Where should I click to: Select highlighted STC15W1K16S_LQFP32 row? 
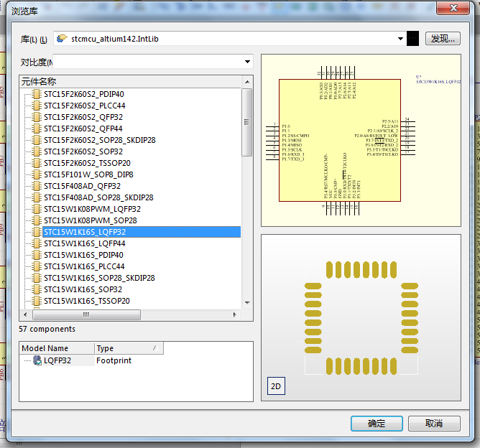(x=142, y=232)
